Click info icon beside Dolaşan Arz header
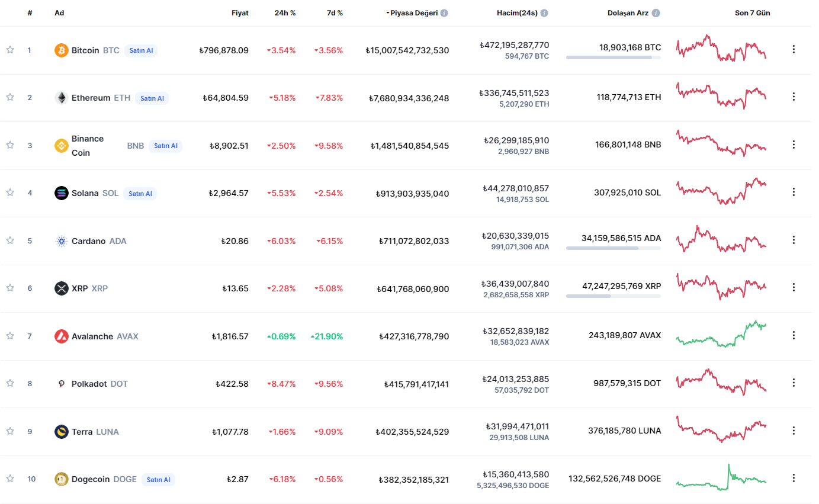Image resolution: width=819 pixels, height=504 pixels. [656, 13]
